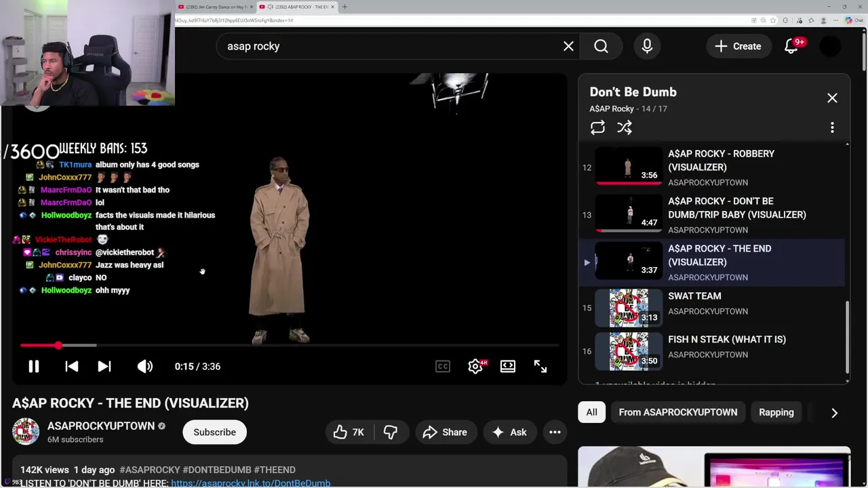Mute the video volume speaker icon
868x488 pixels.
pos(144,367)
